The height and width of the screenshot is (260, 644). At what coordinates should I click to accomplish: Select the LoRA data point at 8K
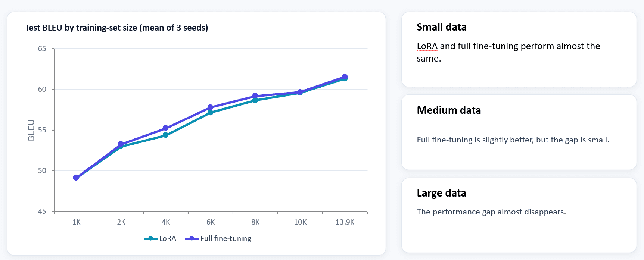point(255,100)
